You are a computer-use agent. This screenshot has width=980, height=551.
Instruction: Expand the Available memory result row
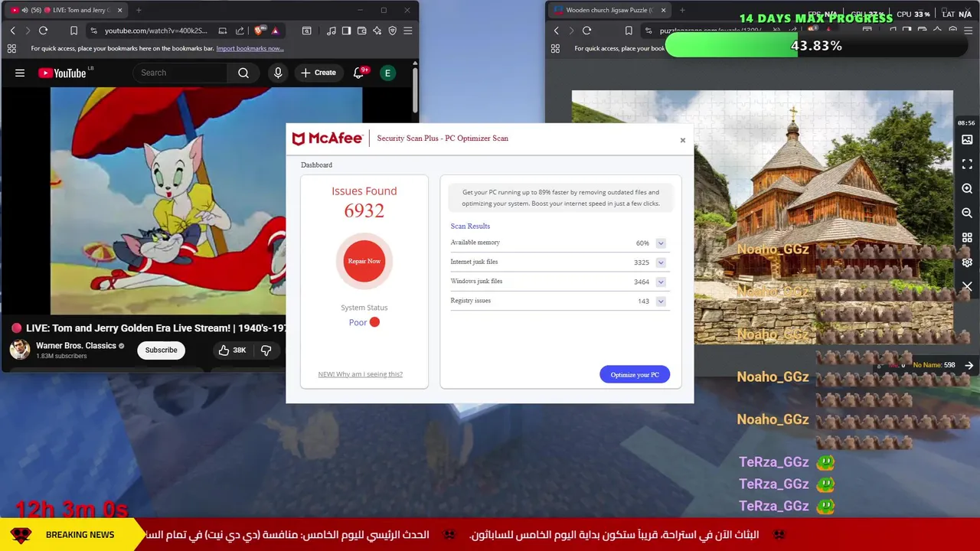click(661, 243)
